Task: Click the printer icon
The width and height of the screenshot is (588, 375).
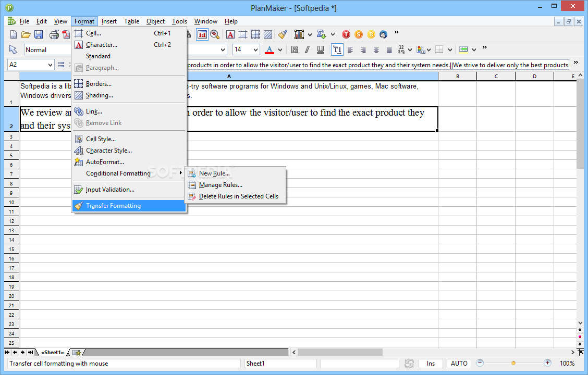Action: pos(54,35)
